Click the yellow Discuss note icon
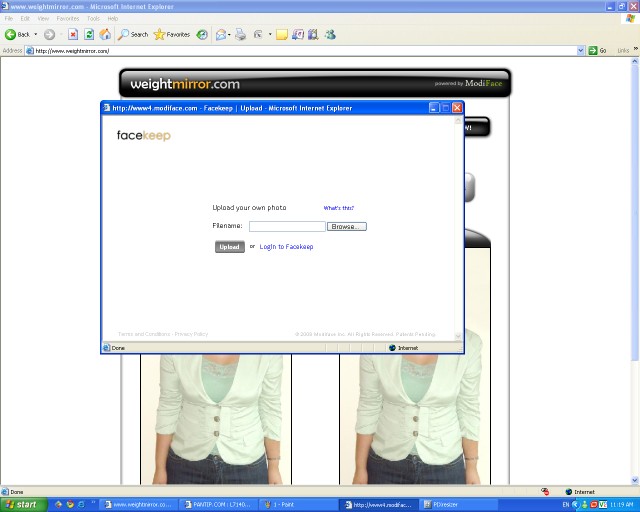This screenshot has width=640, height=512. tap(282, 35)
